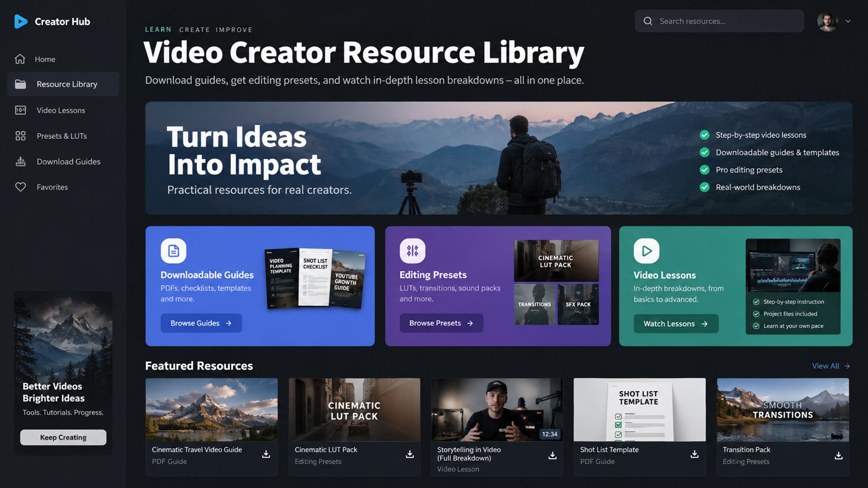Screen dimensions: 868x488
Task: Click the Watch Lessons button
Action: point(676,324)
